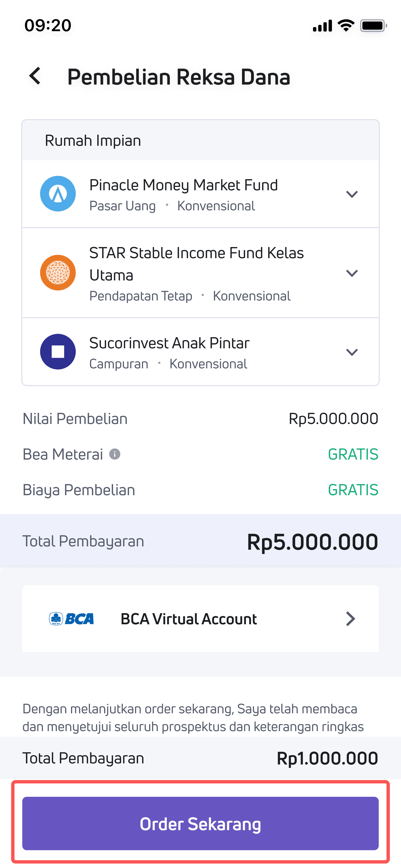The image size is (401, 868).
Task: Tap the Pinacle Money Market Fund logo
Action: click(58, 194)
